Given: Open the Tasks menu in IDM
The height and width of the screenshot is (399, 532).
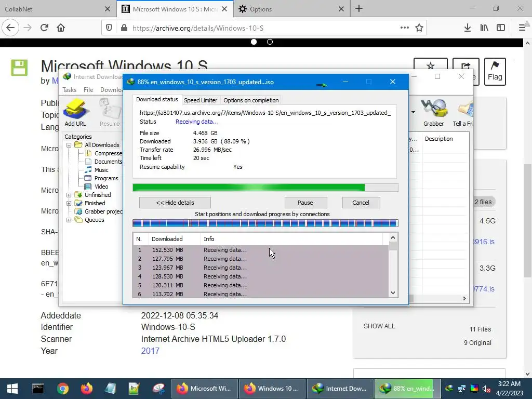Looking at the screenshot, I should tap(69, 89).
